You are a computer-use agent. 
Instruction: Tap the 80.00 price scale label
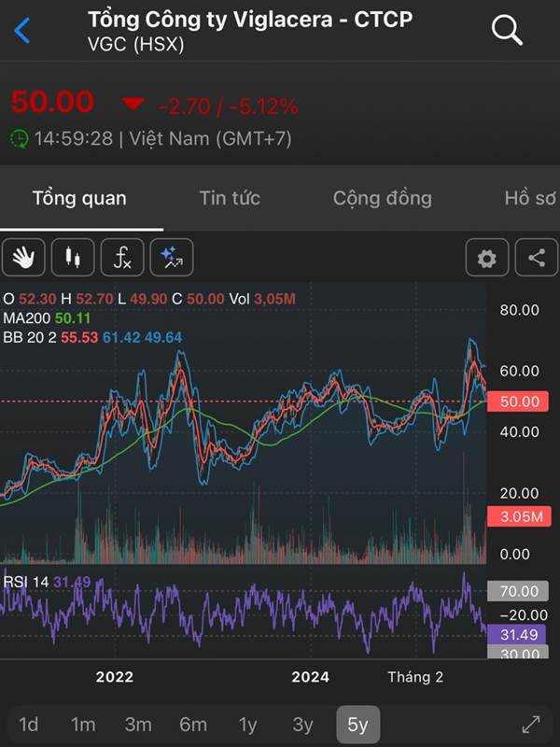tap(519, 310)
